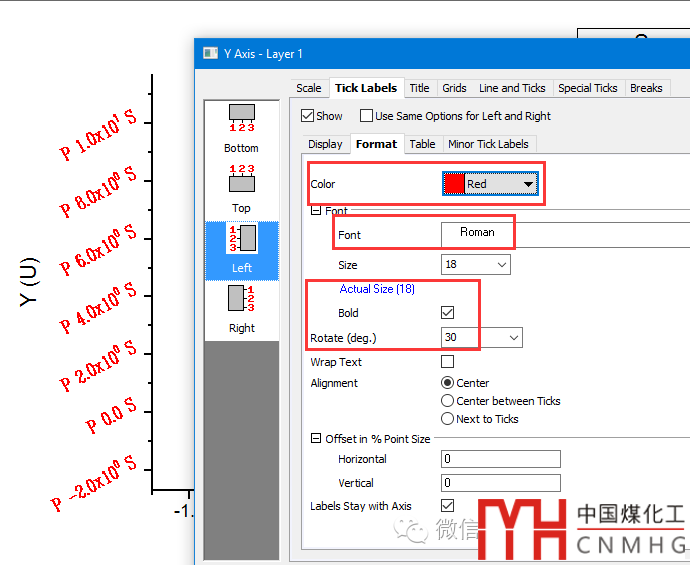
Task: Switch to the Line and Ticks tab
Action: (512, 88)
